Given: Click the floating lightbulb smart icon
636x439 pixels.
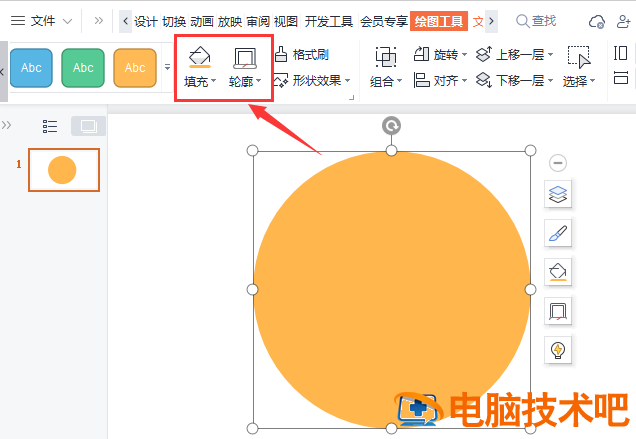Looking at the screenshot, I should pos(558,350).
